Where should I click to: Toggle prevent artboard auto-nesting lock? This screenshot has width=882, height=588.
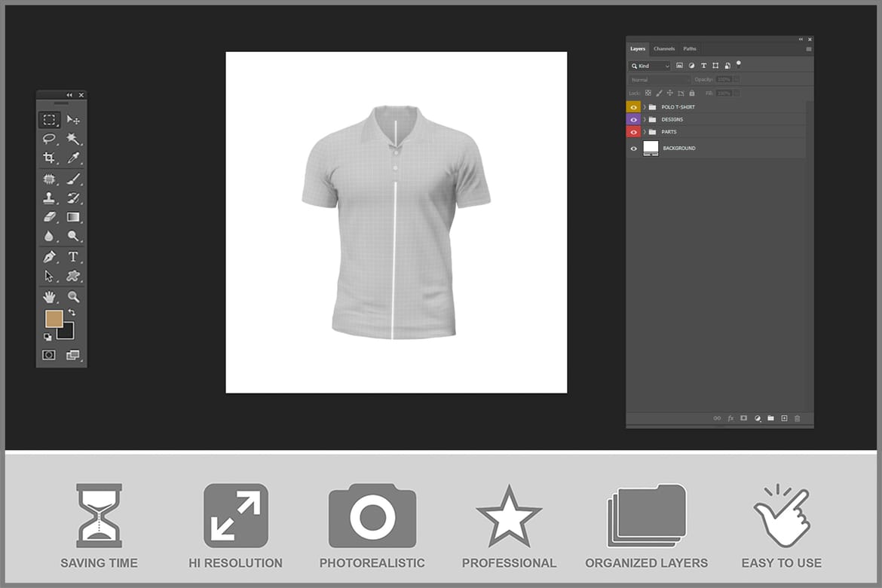pos(681,93)
